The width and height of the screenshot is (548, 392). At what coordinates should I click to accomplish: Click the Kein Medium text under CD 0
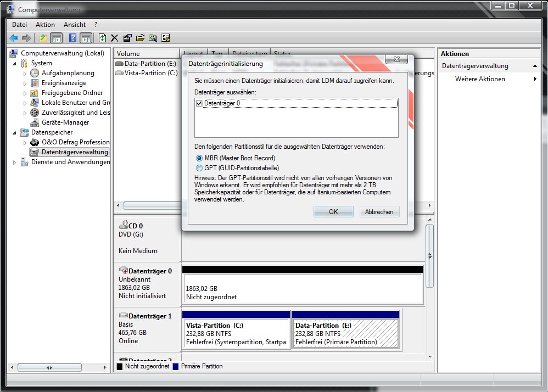click(x=138, y=251)
